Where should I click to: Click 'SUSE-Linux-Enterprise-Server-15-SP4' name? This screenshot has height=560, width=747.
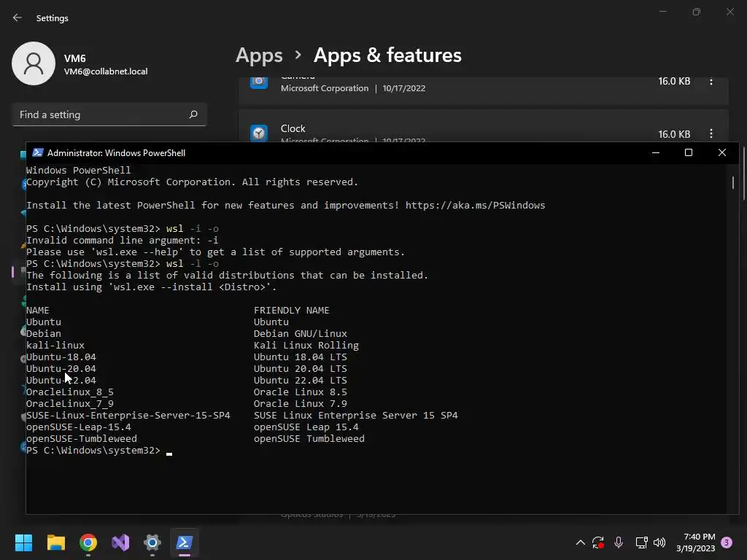(x=128, y=415)
